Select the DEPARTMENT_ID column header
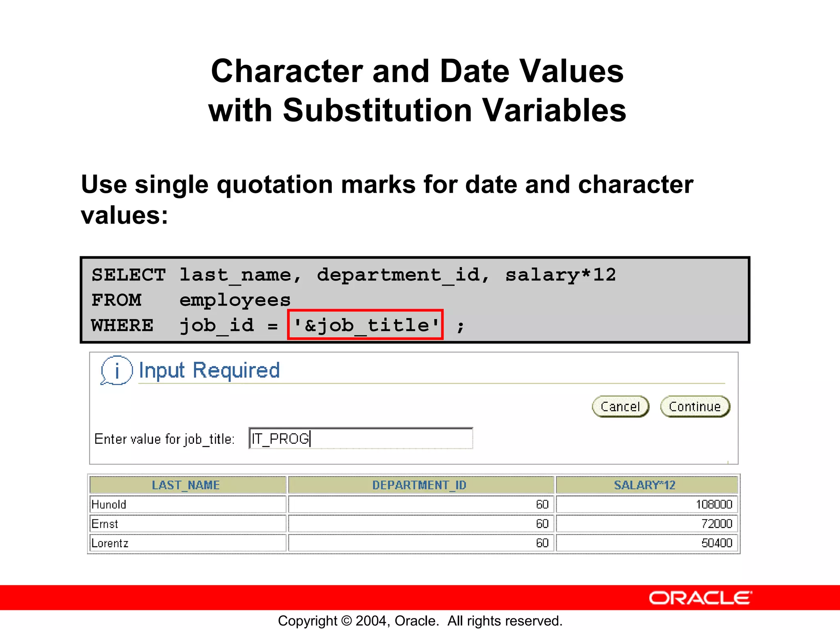 click(420, 485)
